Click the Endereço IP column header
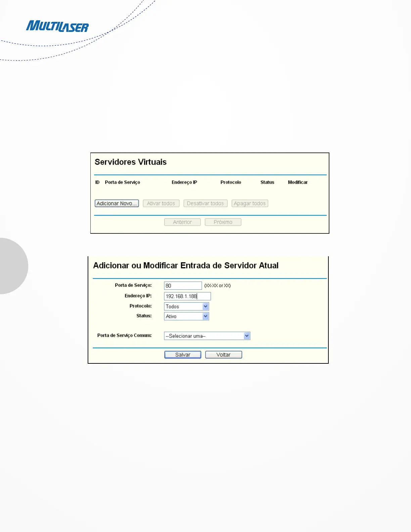Screen dimensions: 411x532 pos(184,182)
